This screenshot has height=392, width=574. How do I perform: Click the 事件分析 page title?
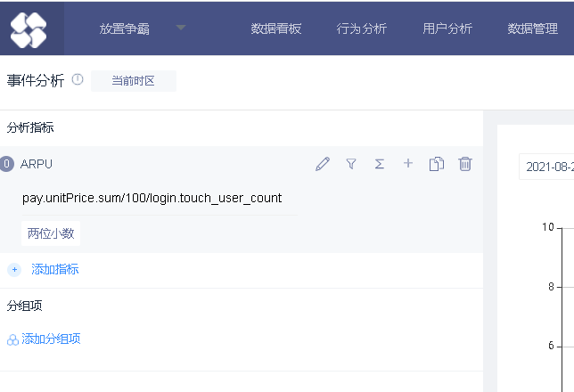36,80
